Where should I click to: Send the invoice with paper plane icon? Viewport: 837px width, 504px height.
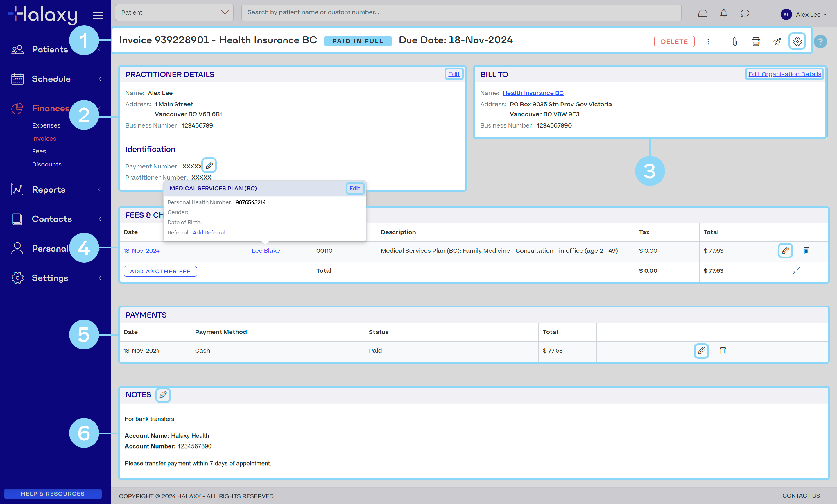coord(777,42)
